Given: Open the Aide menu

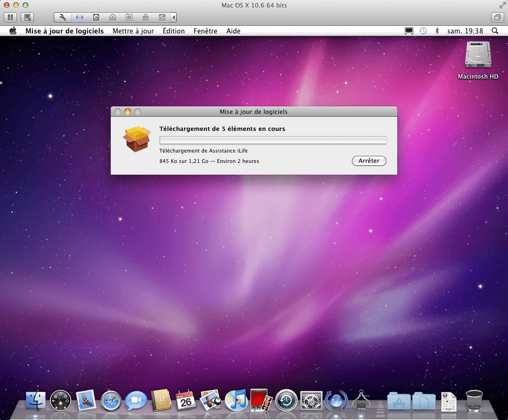Looking at the screenshot, I should [x=233, y=31].
